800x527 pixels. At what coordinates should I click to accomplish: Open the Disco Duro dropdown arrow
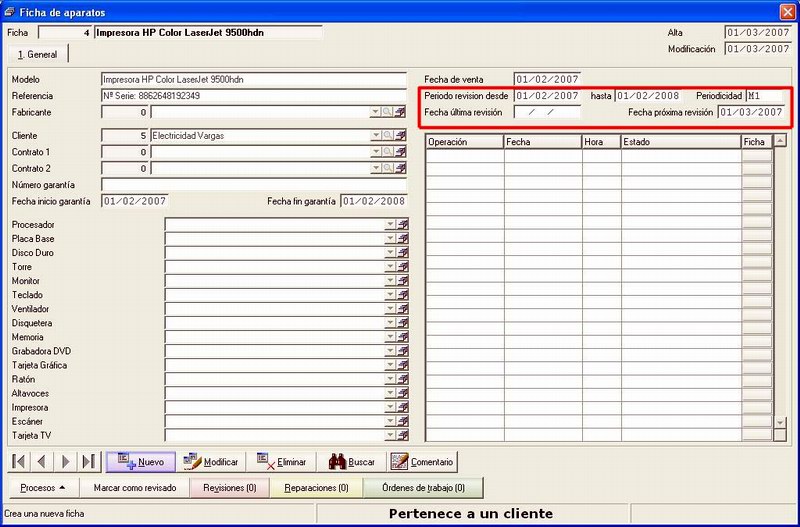390,252
